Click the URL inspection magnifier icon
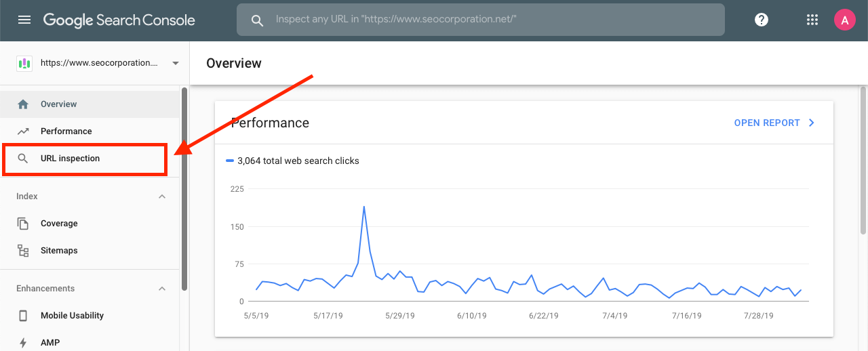 pos(23,159)
